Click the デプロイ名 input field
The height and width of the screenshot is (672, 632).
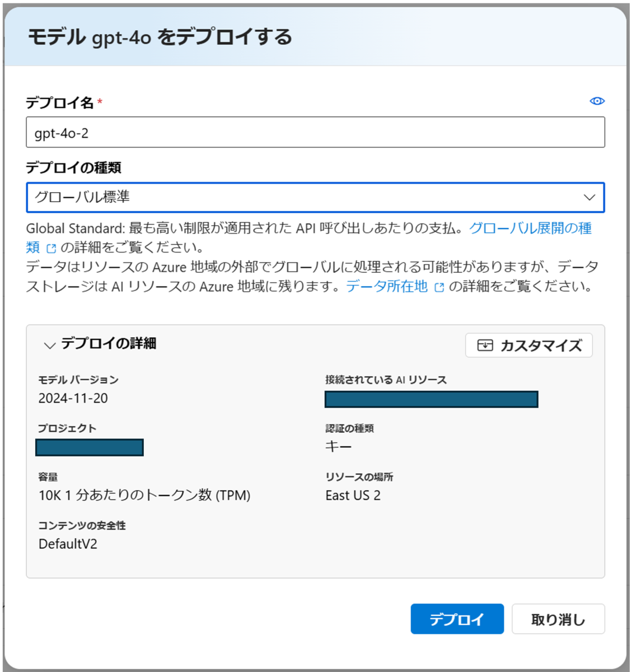(315, 132)
